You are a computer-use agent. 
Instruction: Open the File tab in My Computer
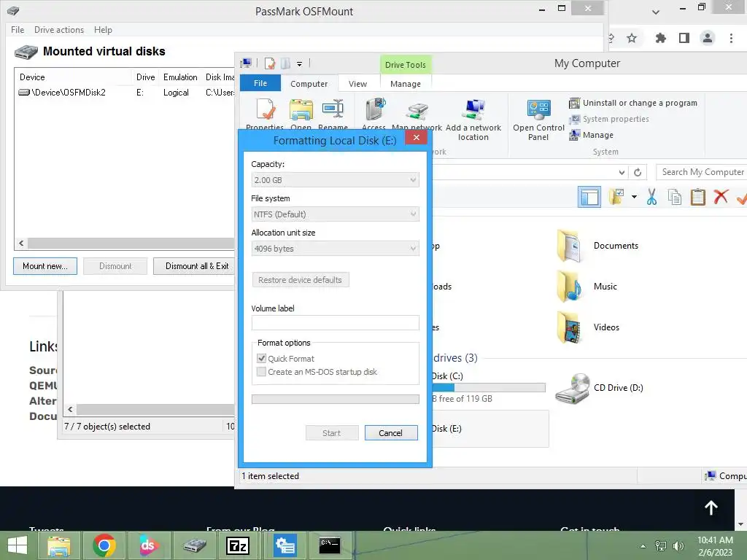(x=260, y=83)
